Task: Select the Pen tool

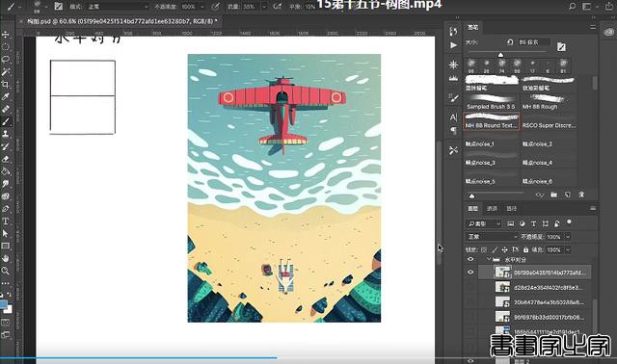Action: coord(6,209)
